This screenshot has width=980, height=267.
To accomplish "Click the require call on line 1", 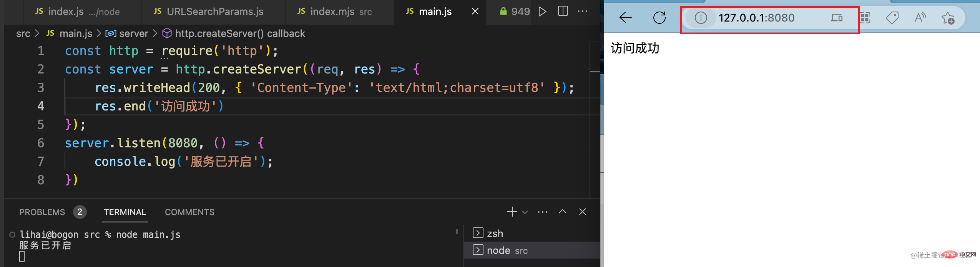I will 187,51.
